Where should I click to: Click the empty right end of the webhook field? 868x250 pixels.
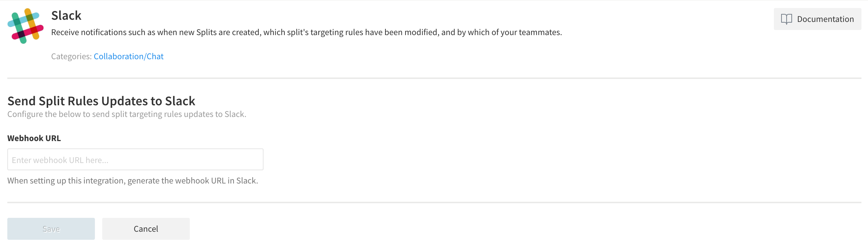[x=248, y=159]
